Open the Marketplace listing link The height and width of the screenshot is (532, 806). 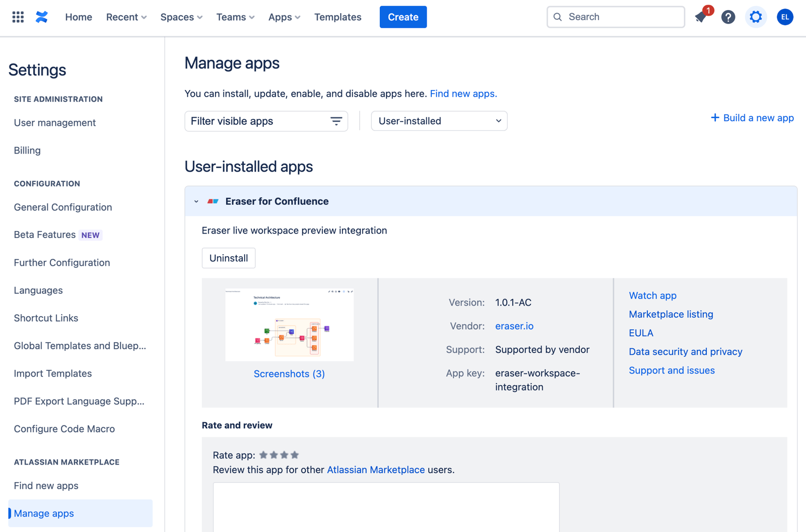671,314
